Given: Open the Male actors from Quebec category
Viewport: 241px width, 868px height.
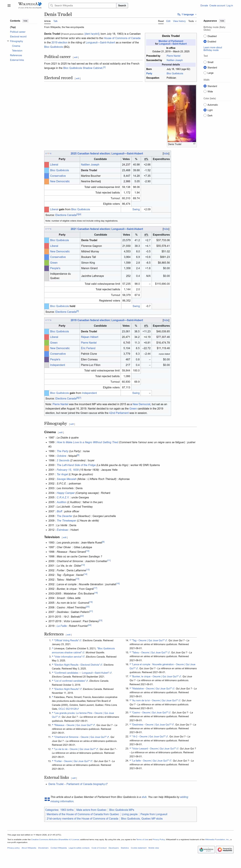Looking at the screenshot, I should point(91,810).
